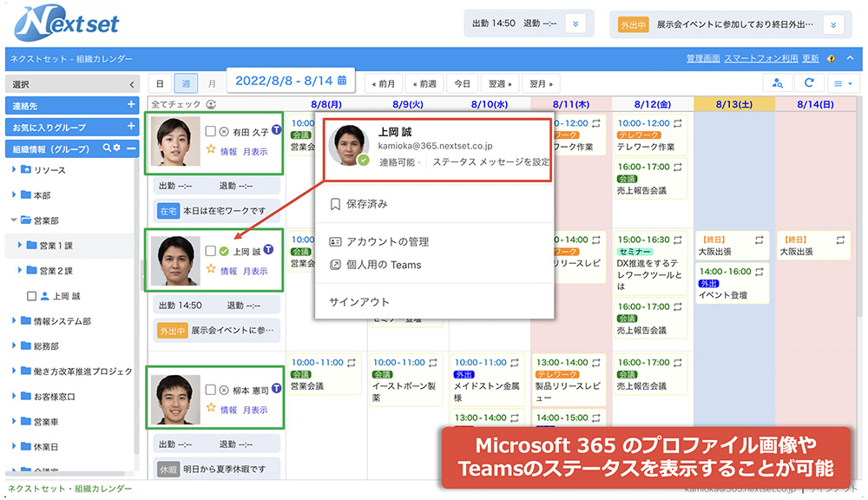868x500 pixels.
Task: Open the スマートフォン利用 link
Action: click(761, 59)
